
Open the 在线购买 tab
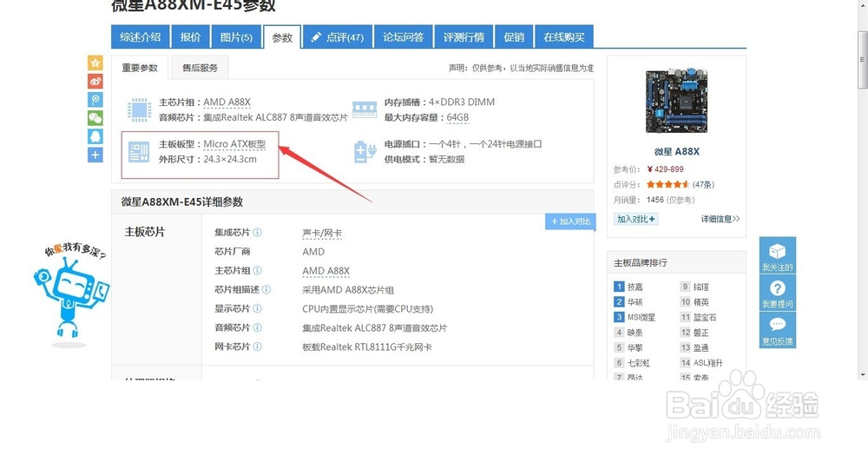(564, 37)
